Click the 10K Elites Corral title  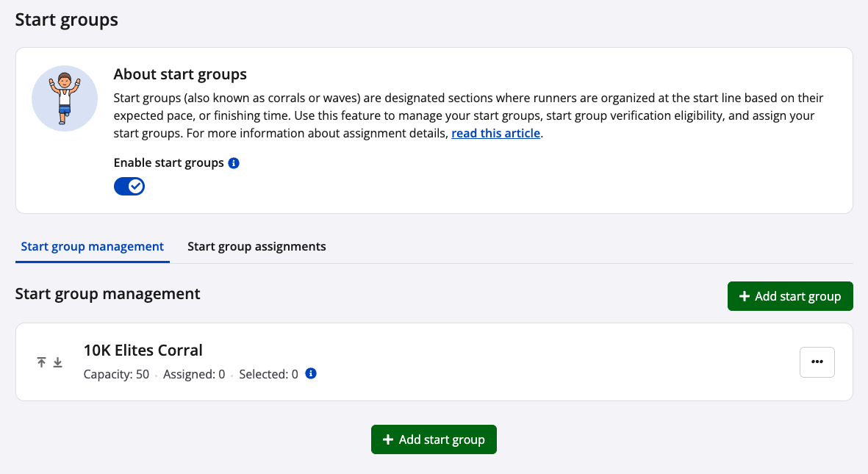coord(143,350)
